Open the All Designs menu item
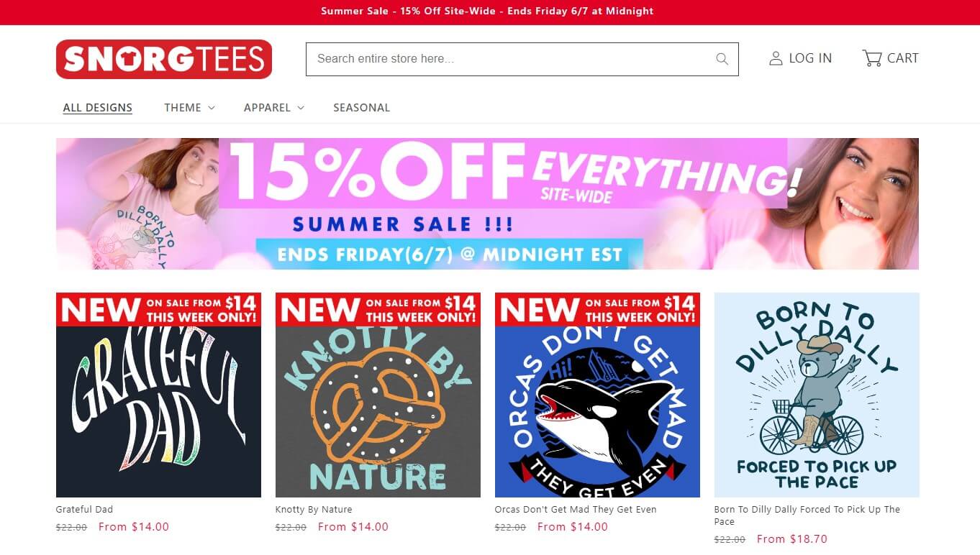 tap(98, 108)
